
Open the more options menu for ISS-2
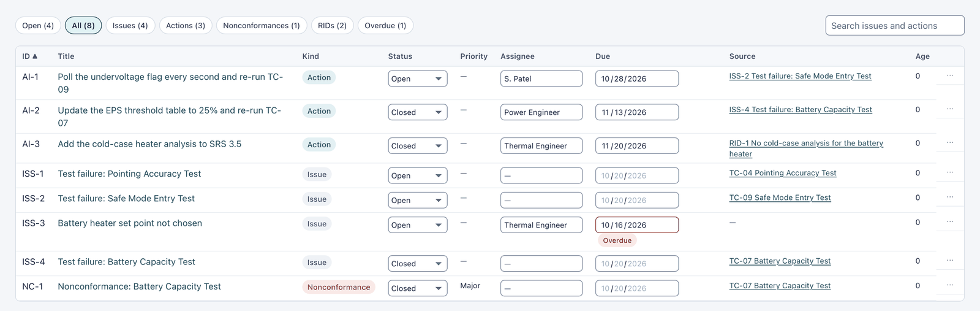click(950, 197)
